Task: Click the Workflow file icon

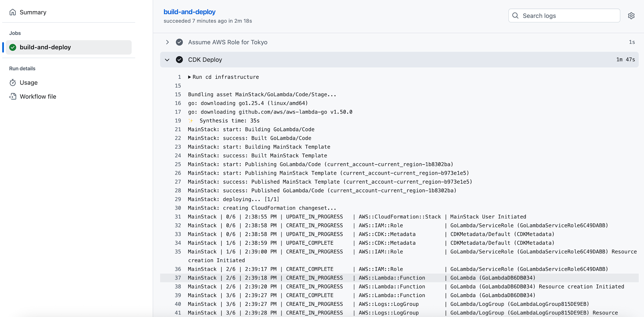Action: (13, 96)
